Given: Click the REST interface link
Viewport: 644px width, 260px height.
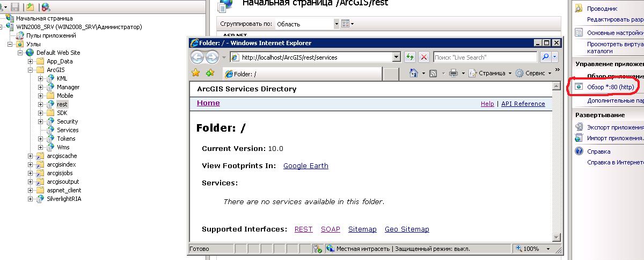Looking at the screenshot, I should (304, 229).
